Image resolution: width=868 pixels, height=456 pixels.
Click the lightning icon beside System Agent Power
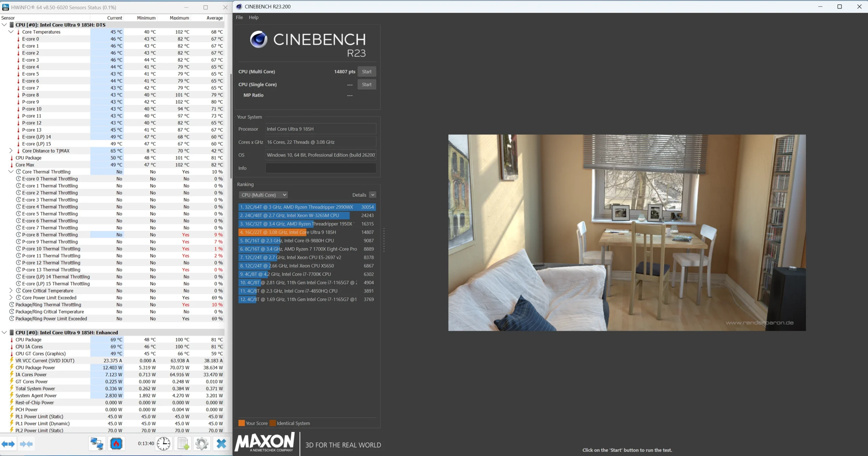click(x=12, y=395)
